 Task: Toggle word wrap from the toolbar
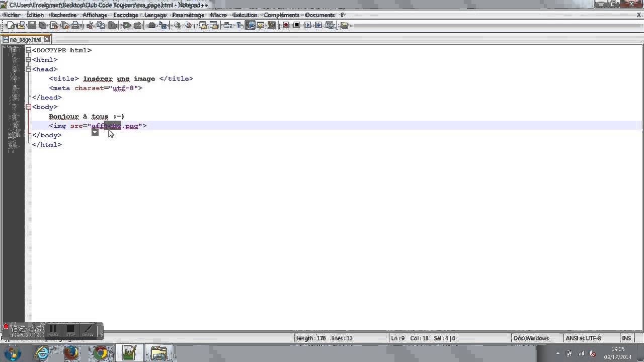pyautogui.click(x=227, y=25)
